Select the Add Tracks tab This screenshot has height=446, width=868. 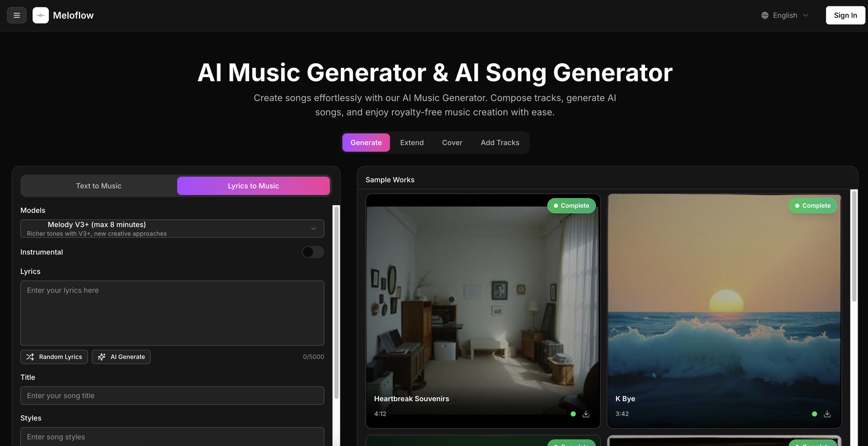(x=499, y=143)
